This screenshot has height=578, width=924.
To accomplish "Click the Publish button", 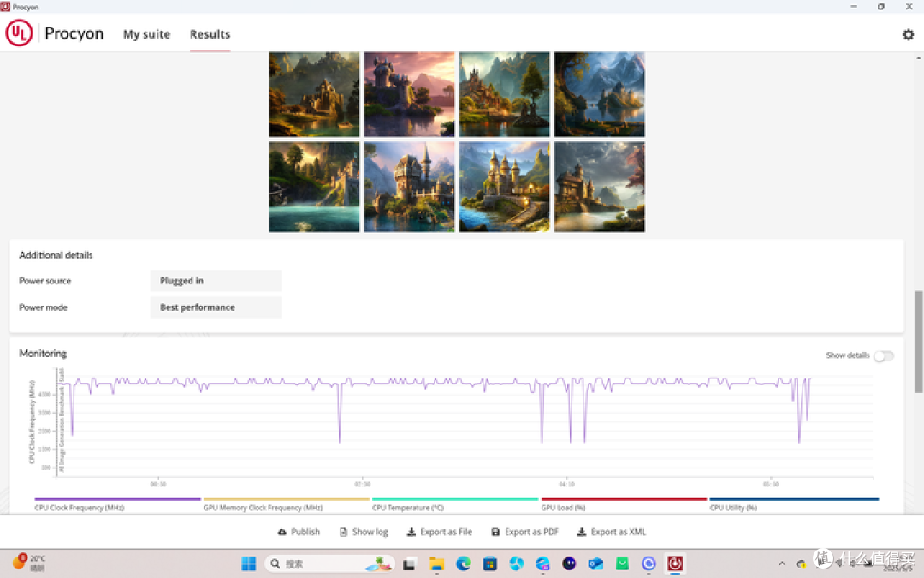I will click(299, 532).
